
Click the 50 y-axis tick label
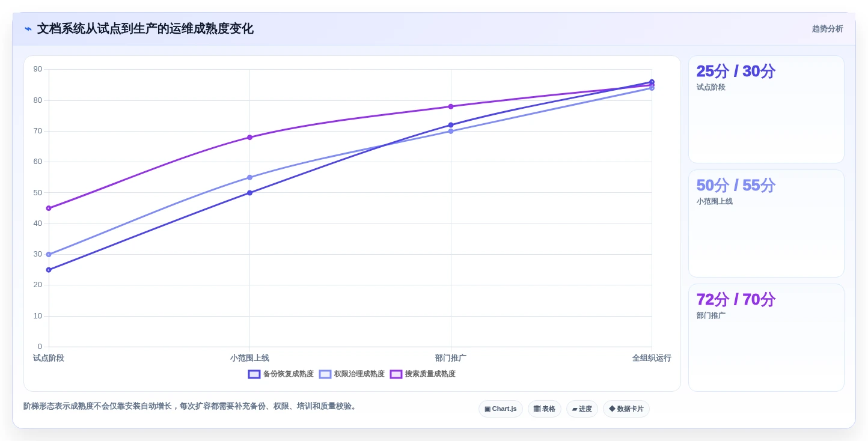pyautogui.click(x=38, y=193)
